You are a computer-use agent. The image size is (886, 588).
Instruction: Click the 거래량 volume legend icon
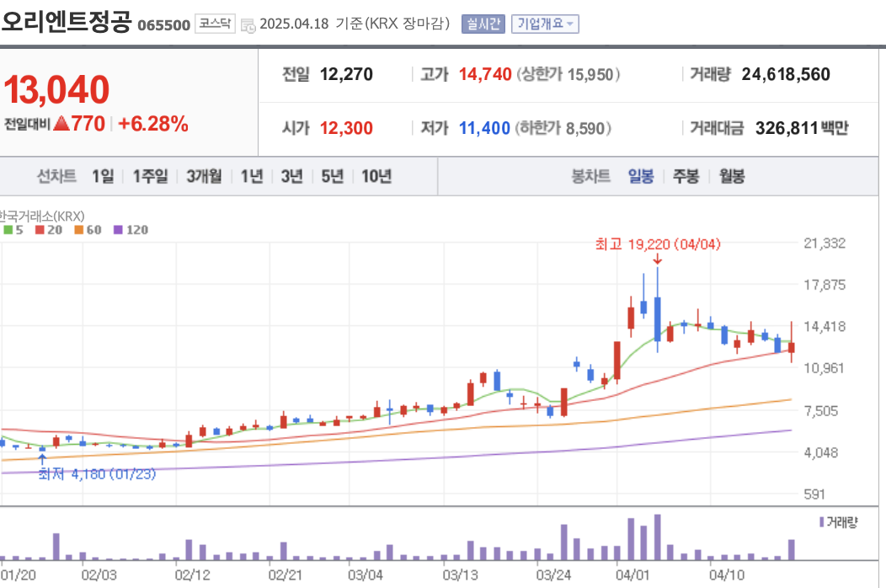820,522
